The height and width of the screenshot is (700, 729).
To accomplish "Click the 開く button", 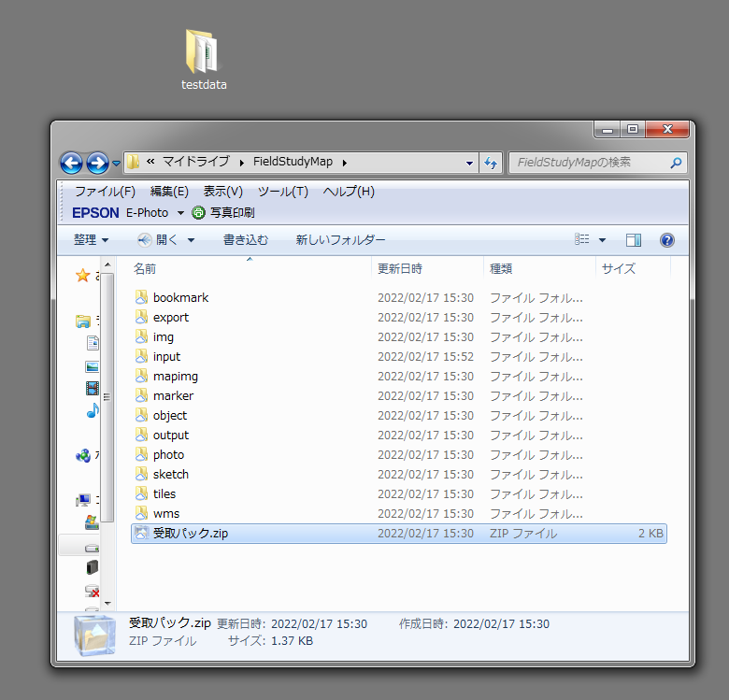I will [158, 240].
